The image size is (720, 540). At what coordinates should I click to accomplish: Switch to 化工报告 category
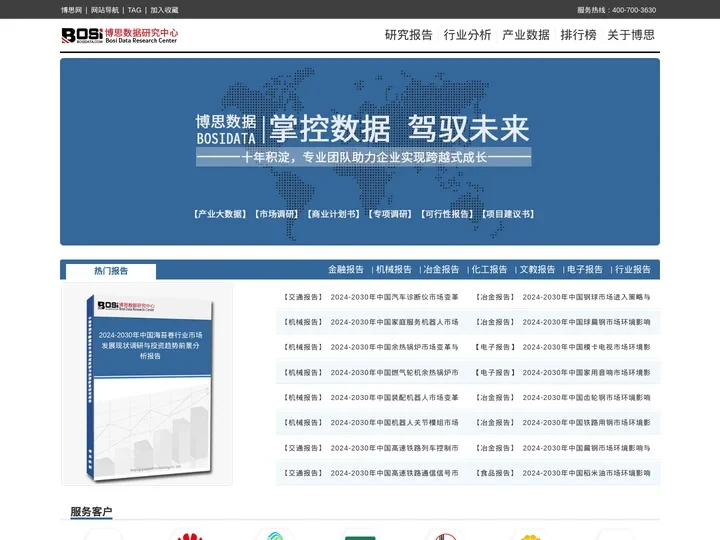489,270
